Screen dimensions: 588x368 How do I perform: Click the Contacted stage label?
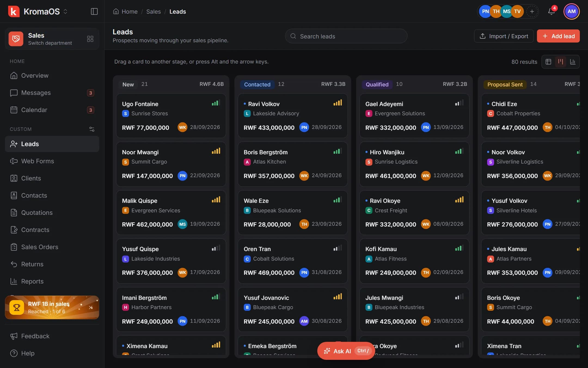click(x=257, y=85)
